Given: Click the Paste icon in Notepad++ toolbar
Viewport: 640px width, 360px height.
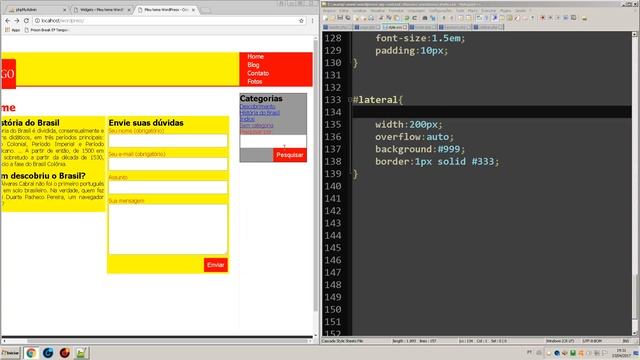Looking at the screenshot, I should coord(396,18).
